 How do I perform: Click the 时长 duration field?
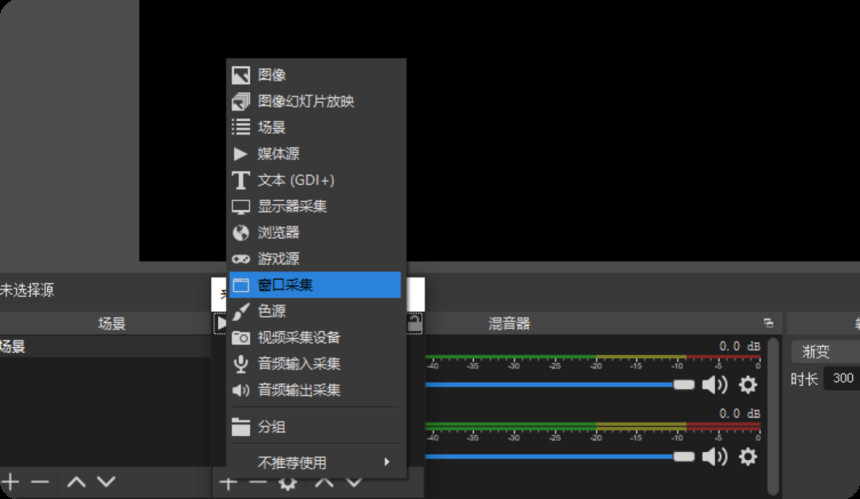point(842,378)
